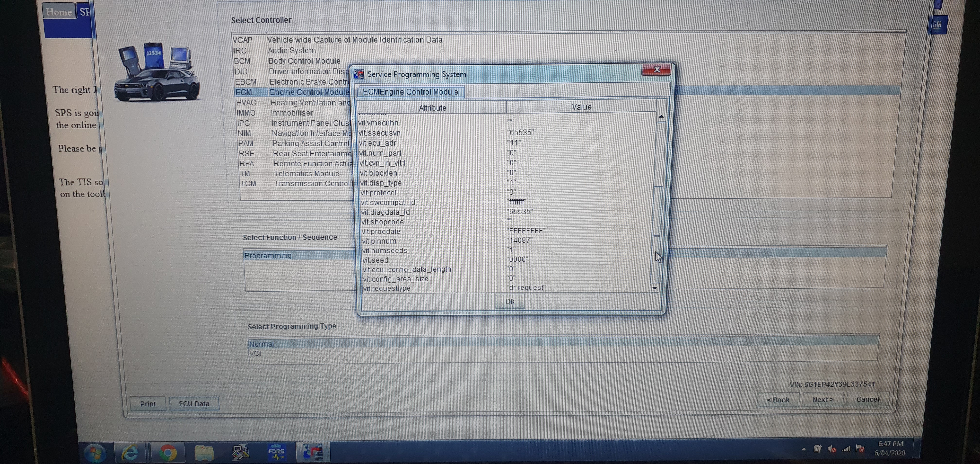Select BCM Body Control Module controller
This screenshot has height=464, width=980.
pos(287,61)
